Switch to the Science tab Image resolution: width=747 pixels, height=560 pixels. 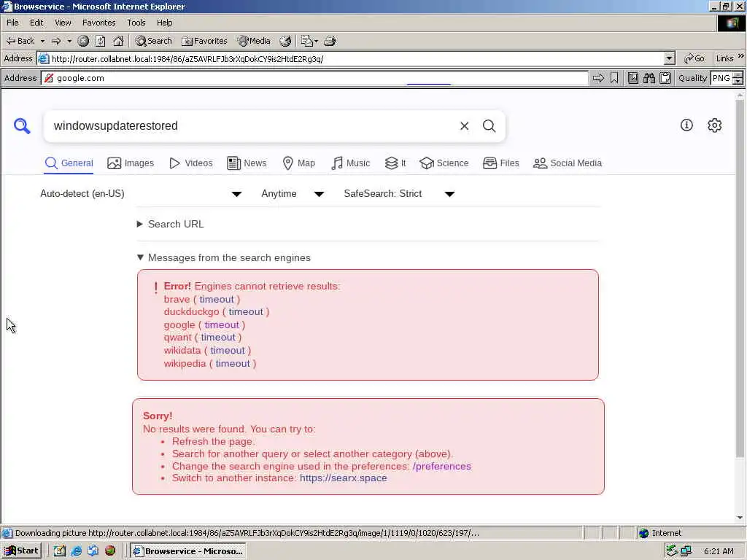[x=444, y=163]
